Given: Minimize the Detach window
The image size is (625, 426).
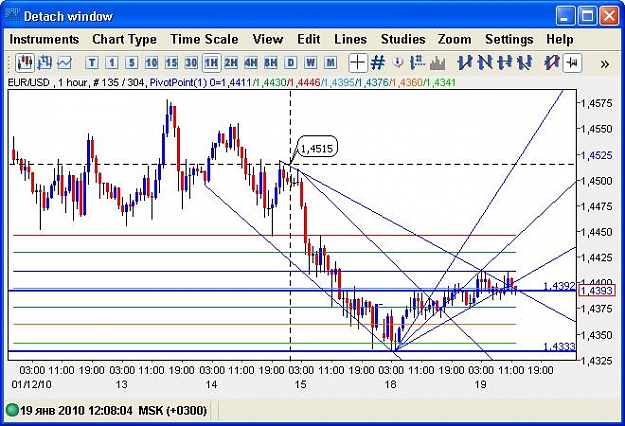Looking at the screenshot, I should [x=565, y=16].
